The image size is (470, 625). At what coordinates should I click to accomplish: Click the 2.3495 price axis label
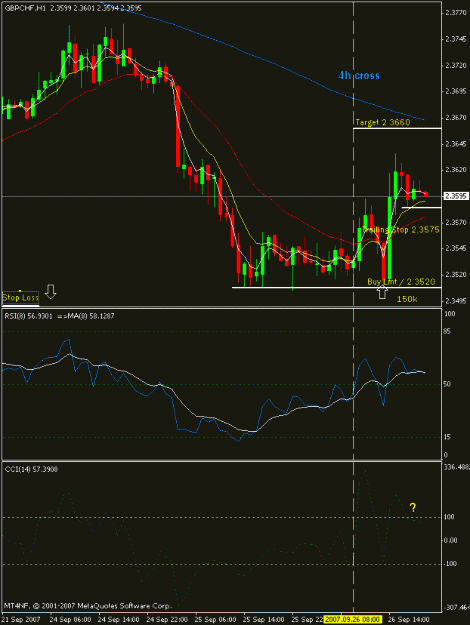[x=455, y=301]
